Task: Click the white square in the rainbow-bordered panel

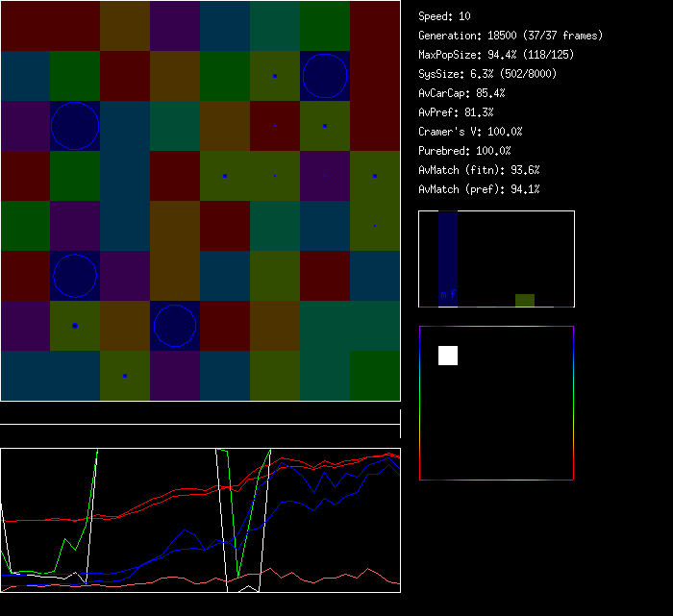Action: coord(448,356)
